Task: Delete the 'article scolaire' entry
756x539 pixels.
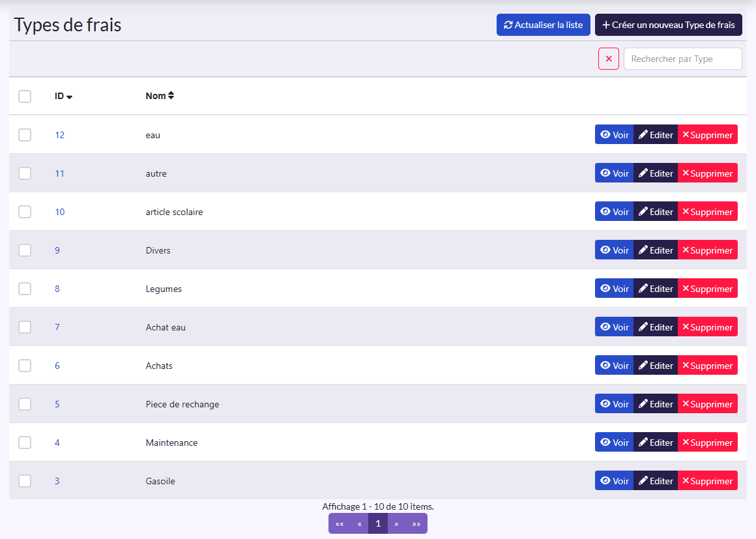Action: point(708,212)
